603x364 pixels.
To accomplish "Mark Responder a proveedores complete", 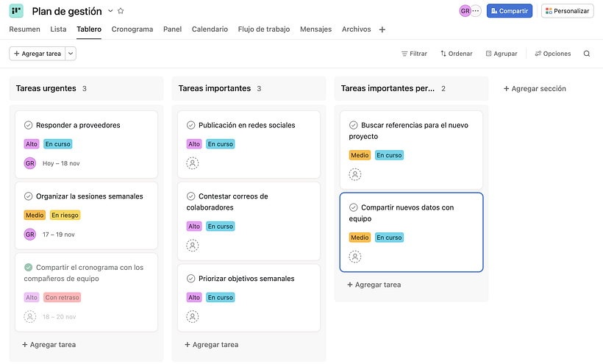I will [28, 125].
